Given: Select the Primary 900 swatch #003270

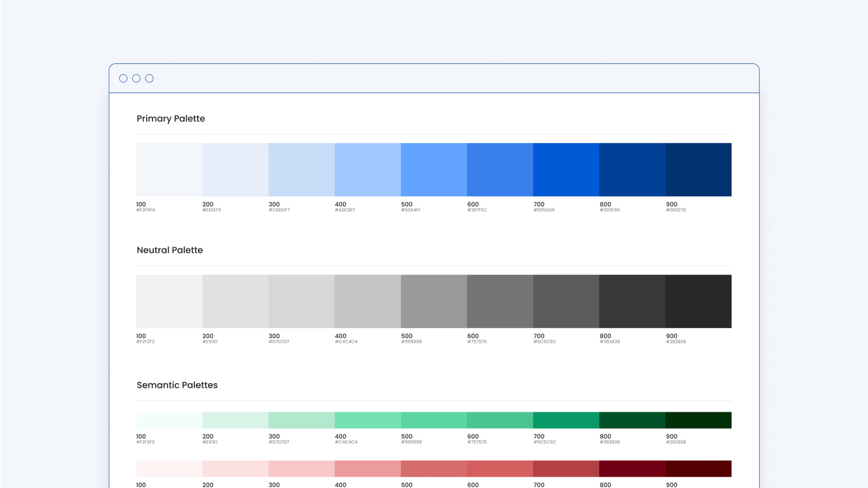Looking at the screenshot, I should tap(698, 169).
